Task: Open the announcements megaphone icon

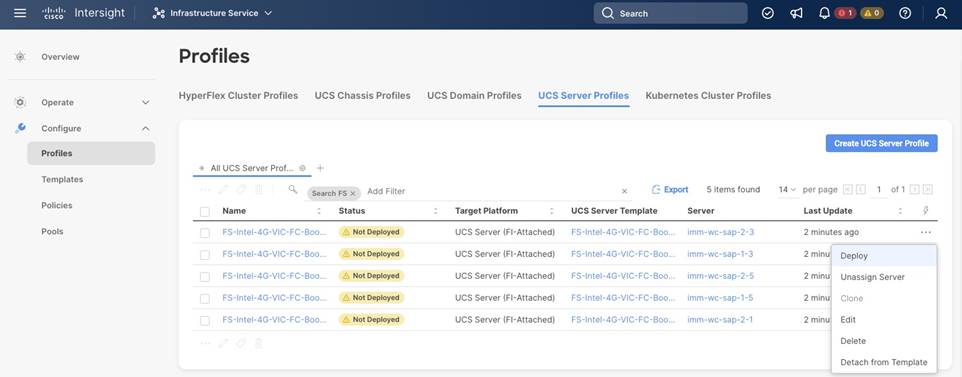Action: (796, 13)
